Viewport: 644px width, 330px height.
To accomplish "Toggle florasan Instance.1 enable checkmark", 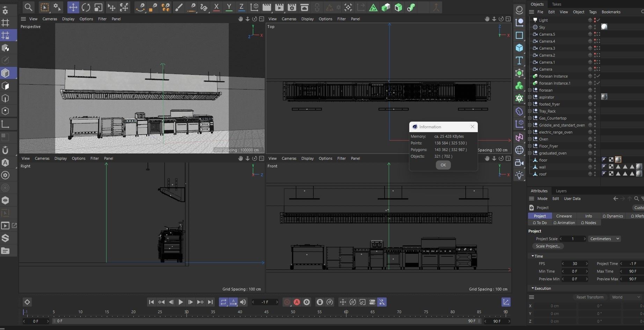I will click(x=598, y=83).
